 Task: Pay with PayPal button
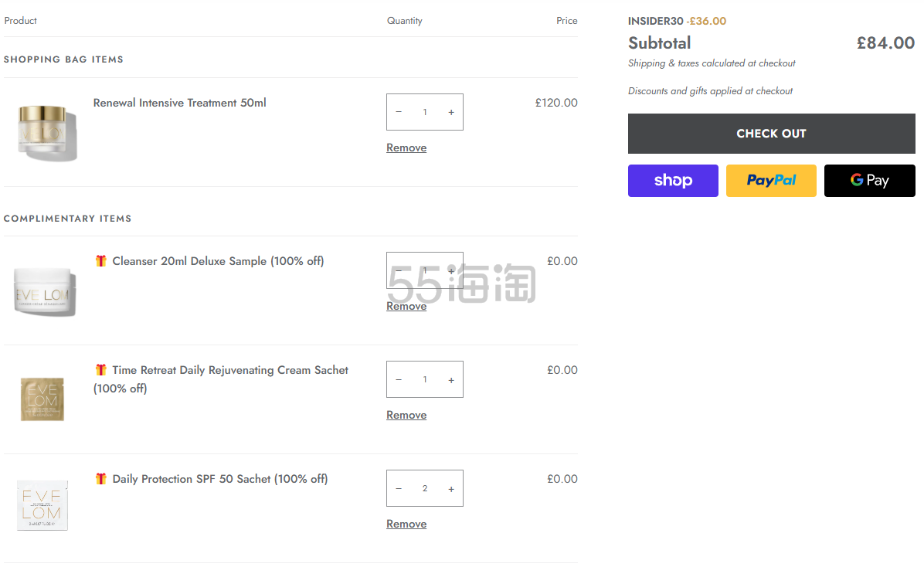(771, 180)
